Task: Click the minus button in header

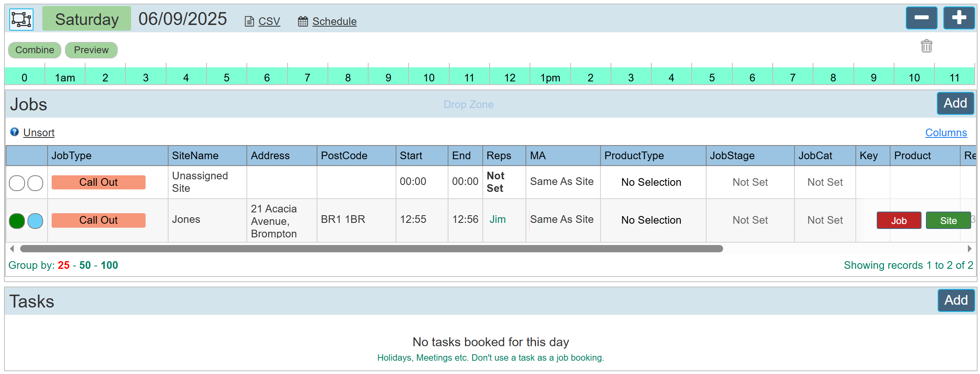Action: point(921,18)
